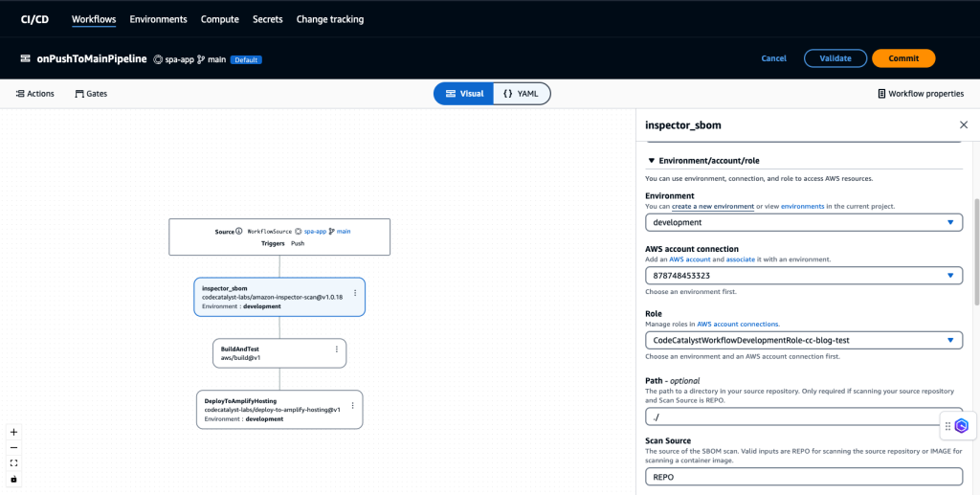This screenshot has height=495, width=980.
Task: Click the orange Commit button
Action: (903, 58)
